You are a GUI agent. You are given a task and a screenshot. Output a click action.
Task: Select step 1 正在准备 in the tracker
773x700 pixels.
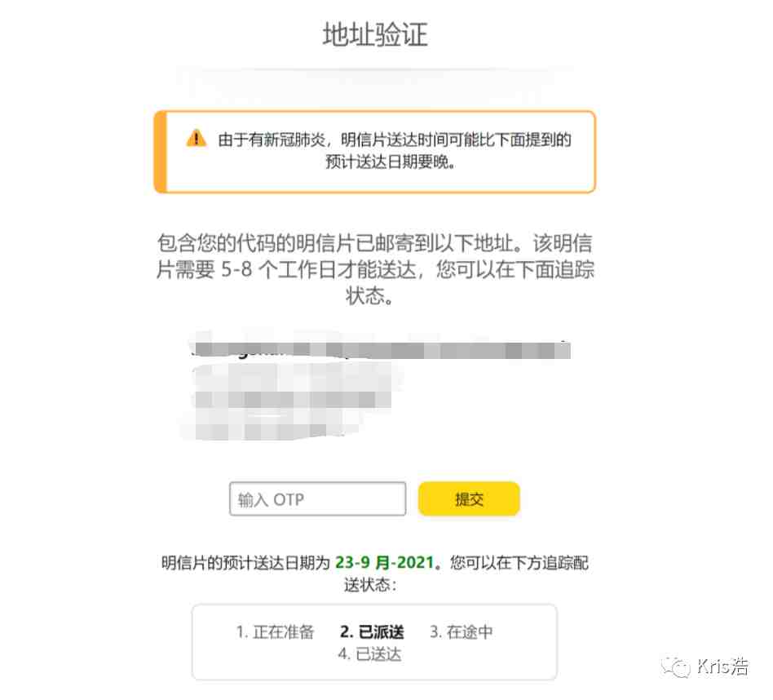coord(275,631)
